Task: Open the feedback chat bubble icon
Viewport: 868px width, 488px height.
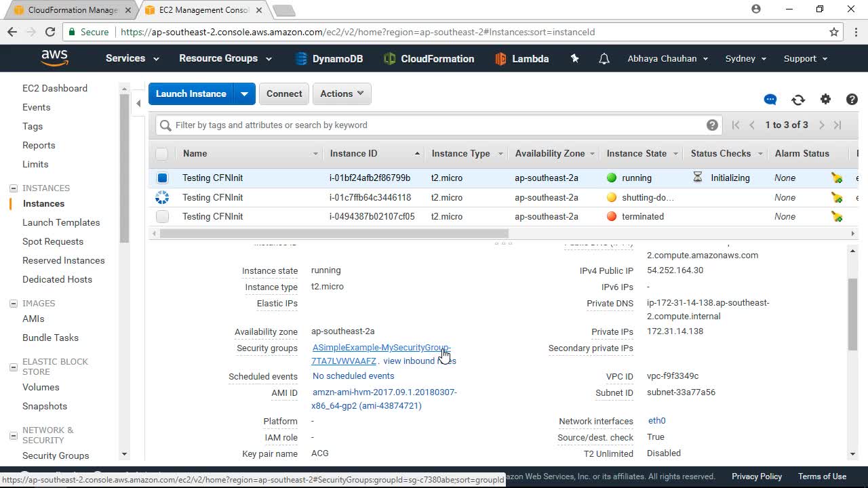Action: coord(770,100)
